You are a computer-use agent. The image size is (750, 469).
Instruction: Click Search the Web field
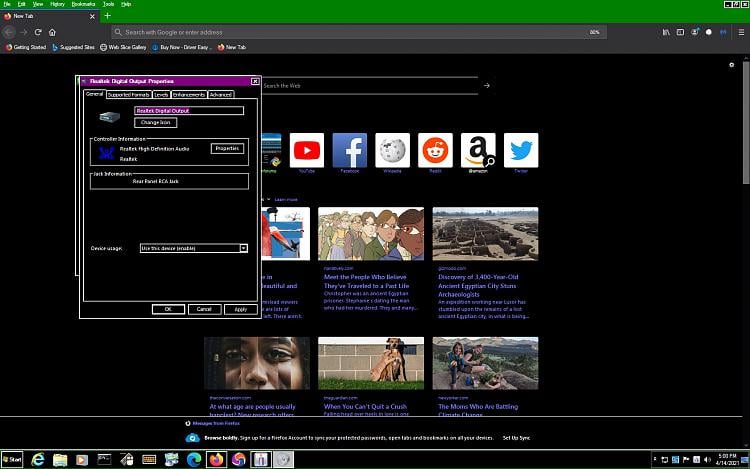[x=371, y=86]
